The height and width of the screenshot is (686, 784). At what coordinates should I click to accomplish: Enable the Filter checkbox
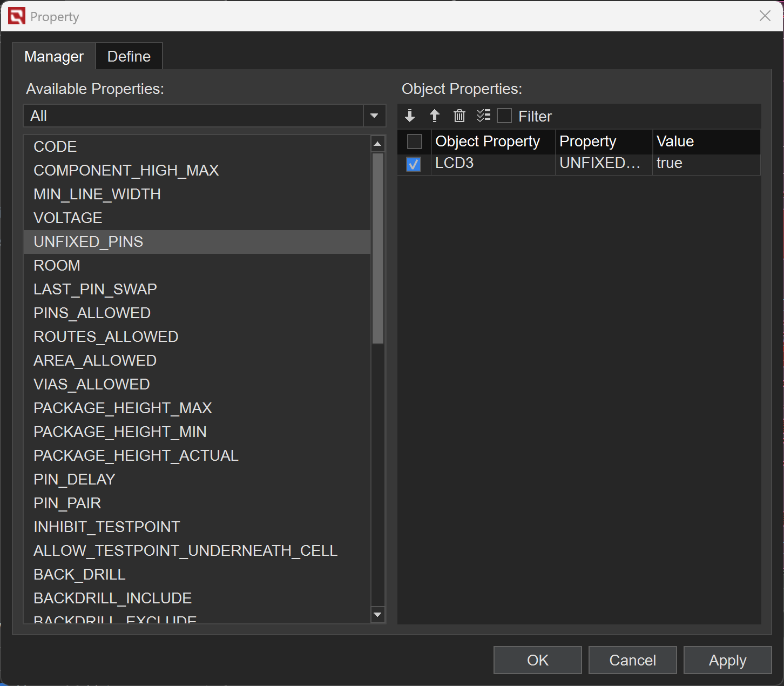point(504,116)
